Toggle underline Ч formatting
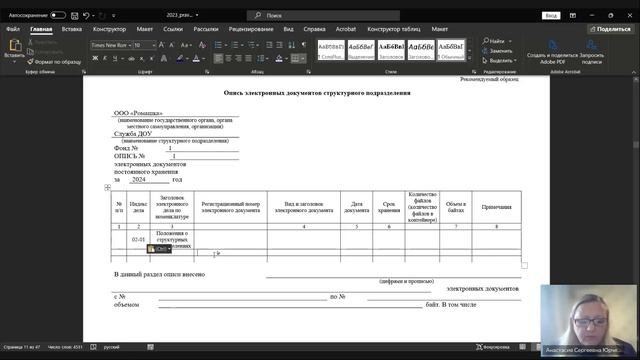This screenshot has width=640, height=360. click(115, 58)
